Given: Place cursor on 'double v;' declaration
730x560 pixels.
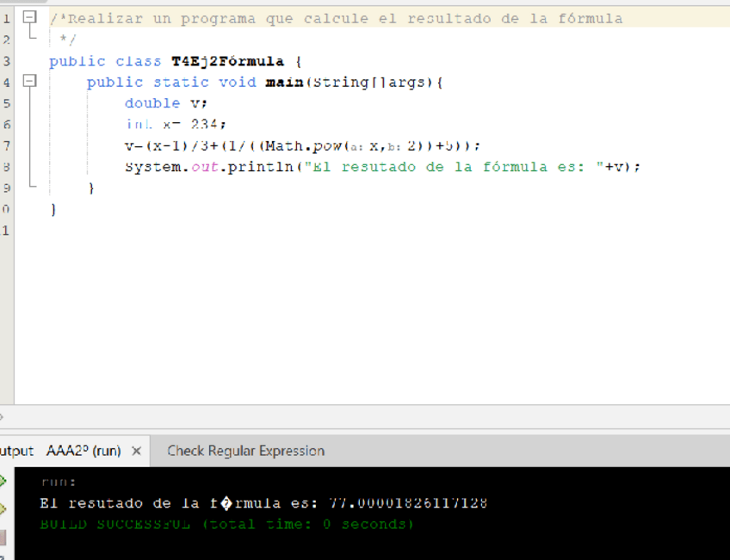Looking at the screenshot, I should pos(166,102).
